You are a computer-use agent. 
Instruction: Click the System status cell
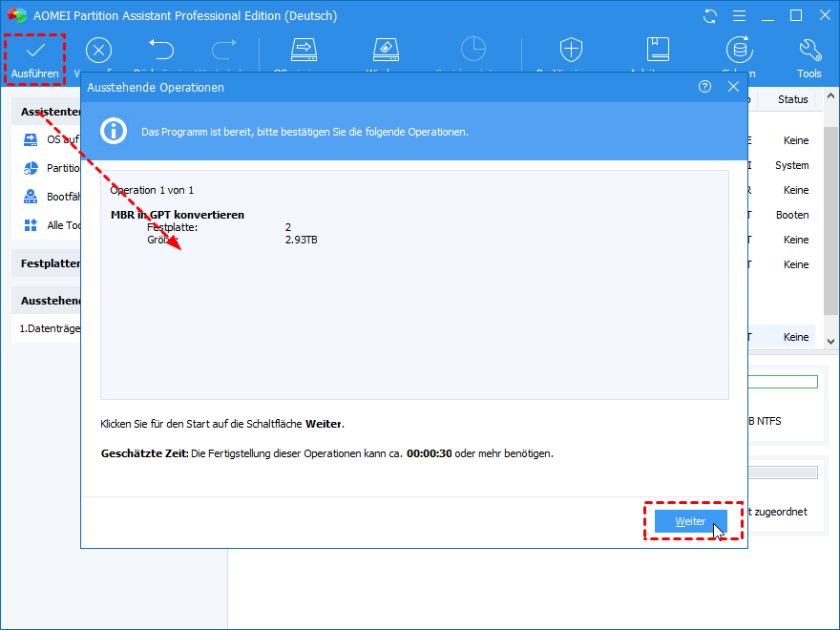pos(791,165)
